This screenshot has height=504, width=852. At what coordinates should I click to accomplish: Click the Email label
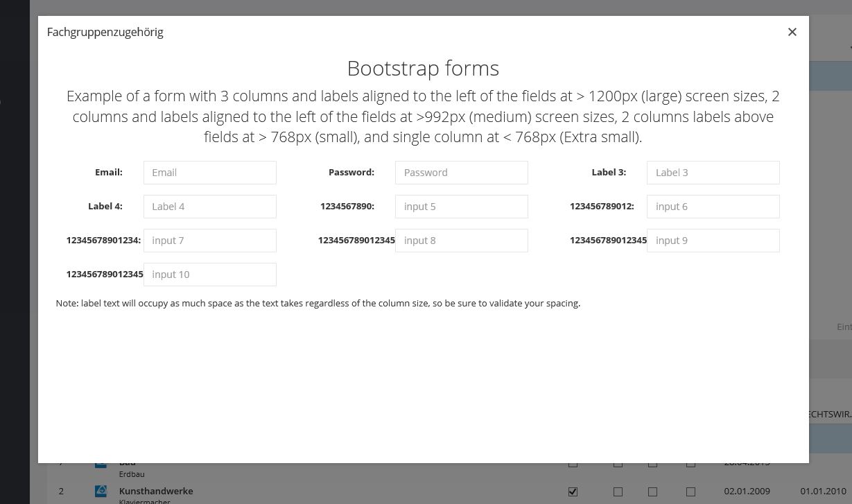[x=109, y=173]
